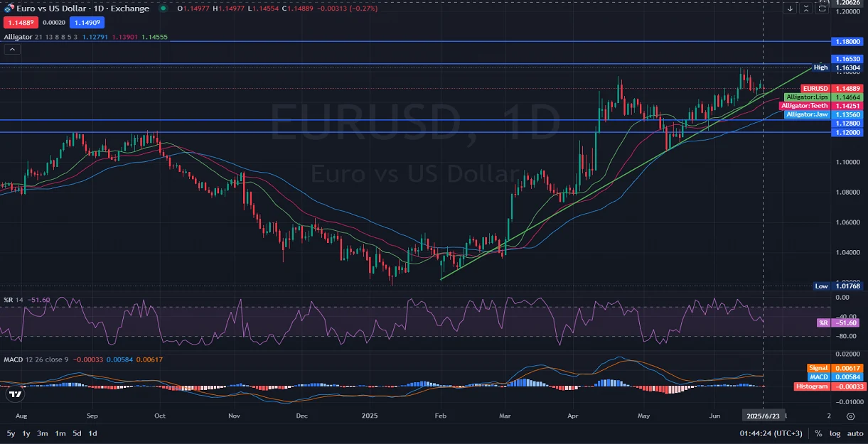The image size is (868, 444).
Task: Select the 1.18000 horizontal line price label
Action: (847, 42)
